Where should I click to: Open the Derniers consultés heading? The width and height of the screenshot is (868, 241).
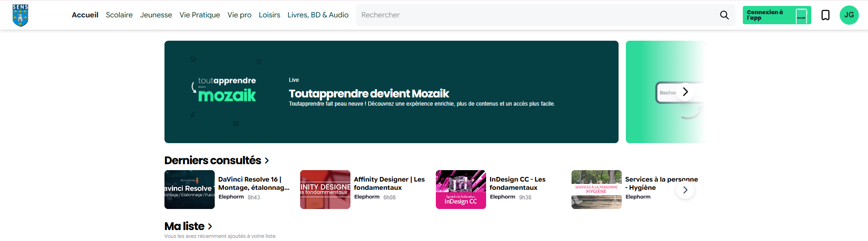click(213, 161)
